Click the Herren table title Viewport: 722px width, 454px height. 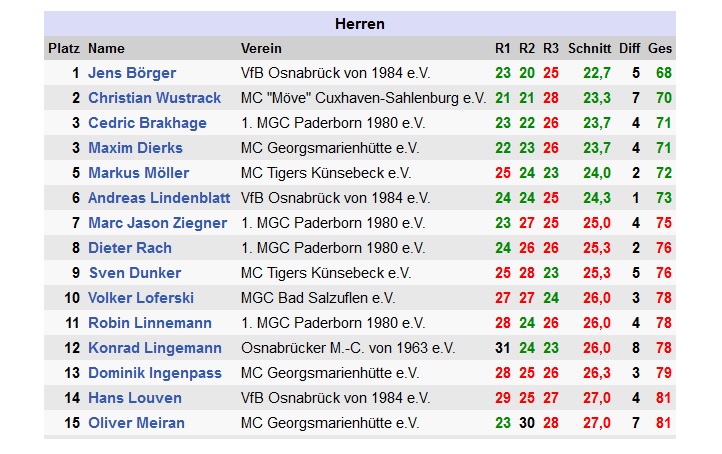point(360,24)
